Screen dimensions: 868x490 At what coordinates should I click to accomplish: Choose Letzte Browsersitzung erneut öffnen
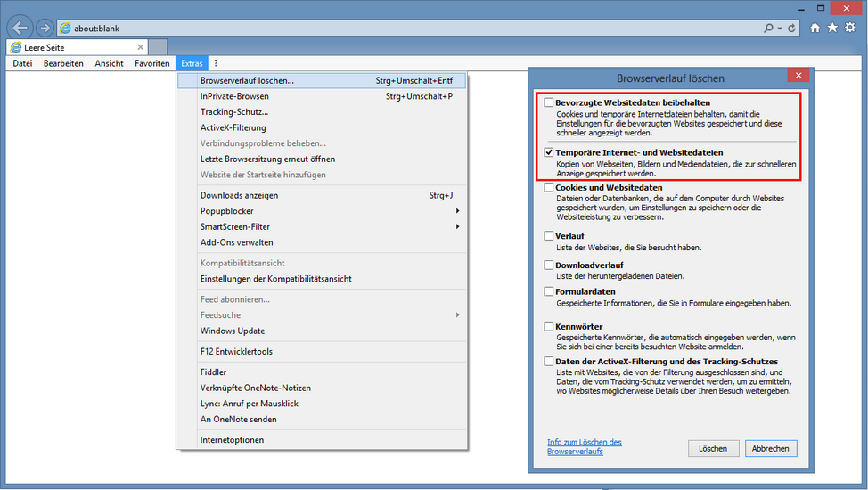[x=322, y=159]
